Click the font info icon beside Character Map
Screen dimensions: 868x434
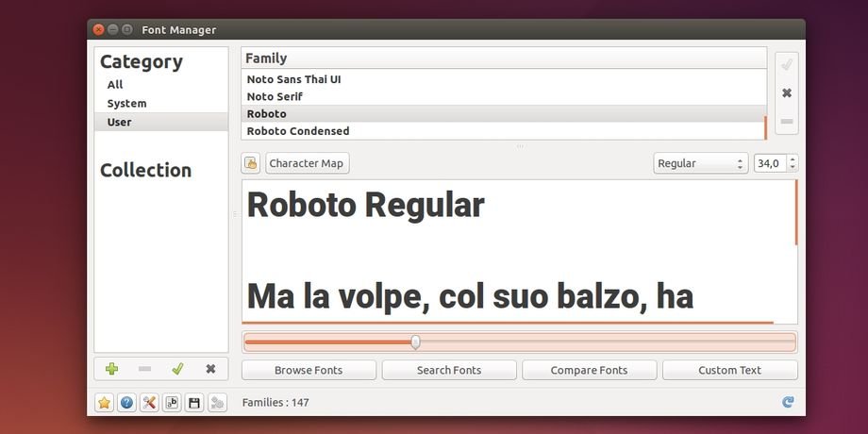(x=251, y=163)
